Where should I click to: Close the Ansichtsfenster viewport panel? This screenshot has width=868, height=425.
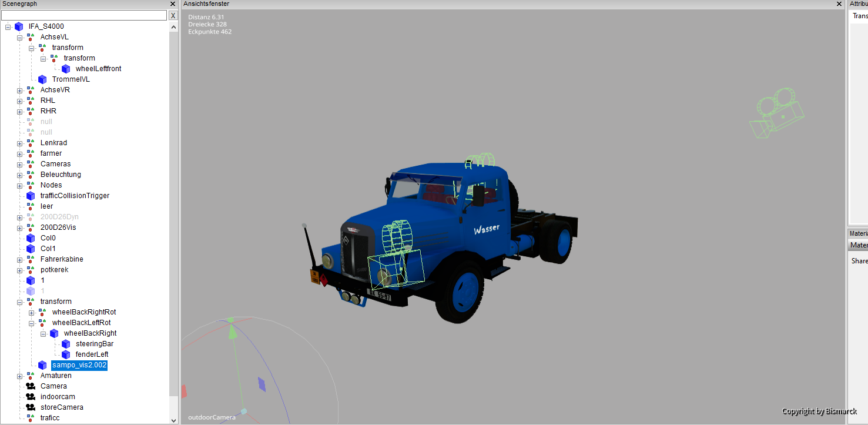(839, 4)
